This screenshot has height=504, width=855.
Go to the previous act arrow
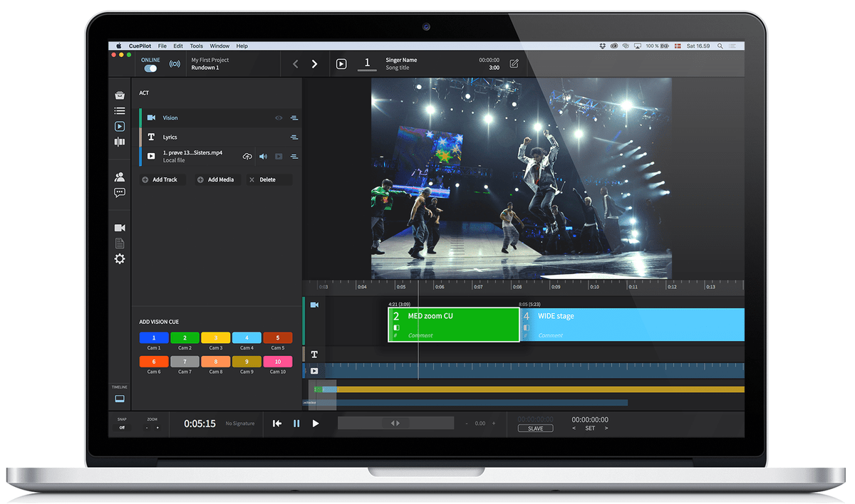(296, 64)
